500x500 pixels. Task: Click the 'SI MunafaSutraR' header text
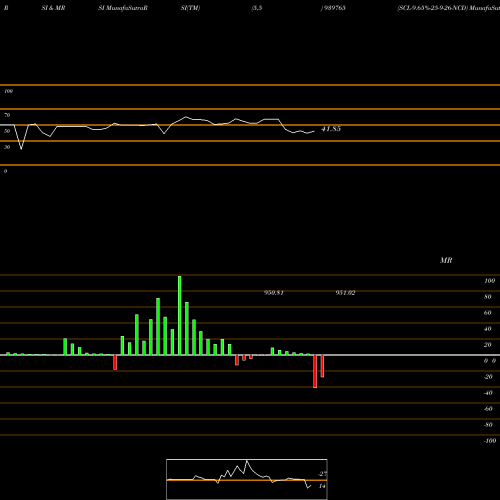(x=123, y=8)
